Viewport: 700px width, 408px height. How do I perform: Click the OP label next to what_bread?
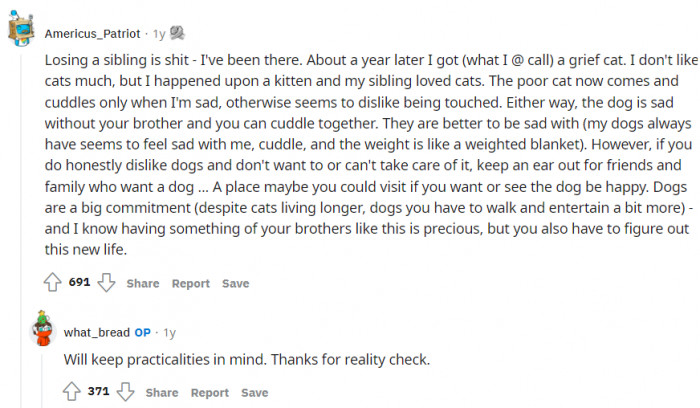point(142,332)
